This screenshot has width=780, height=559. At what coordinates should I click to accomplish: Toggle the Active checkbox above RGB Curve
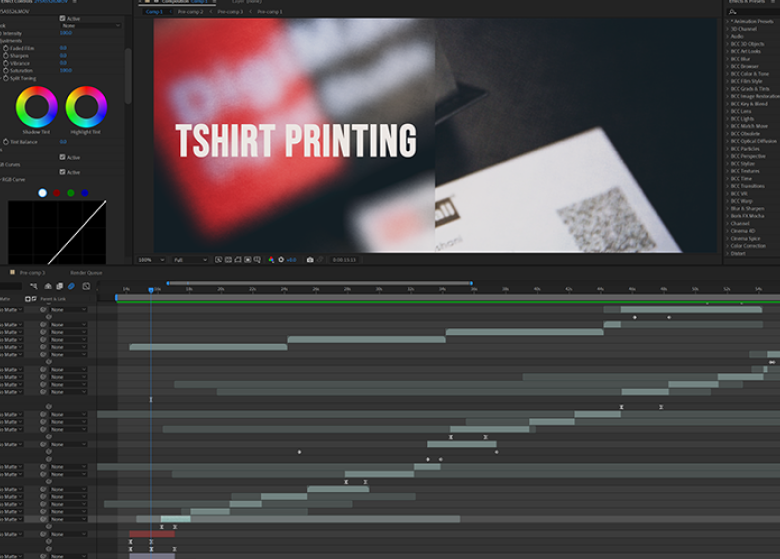(63, 172)
